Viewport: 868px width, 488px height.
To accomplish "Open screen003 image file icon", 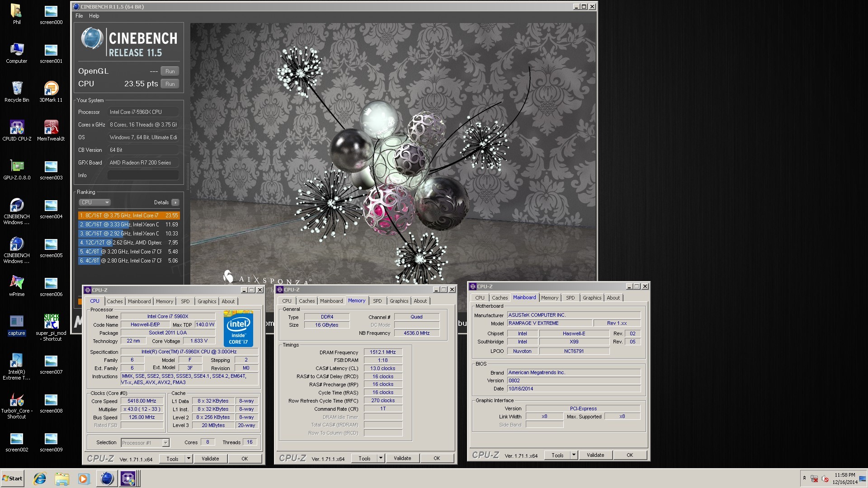I will [x=51, y=169].
